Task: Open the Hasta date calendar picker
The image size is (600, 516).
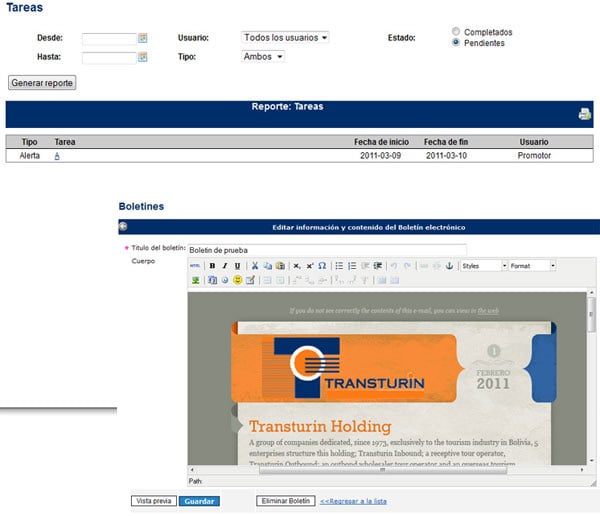Action: click(143, 57)
